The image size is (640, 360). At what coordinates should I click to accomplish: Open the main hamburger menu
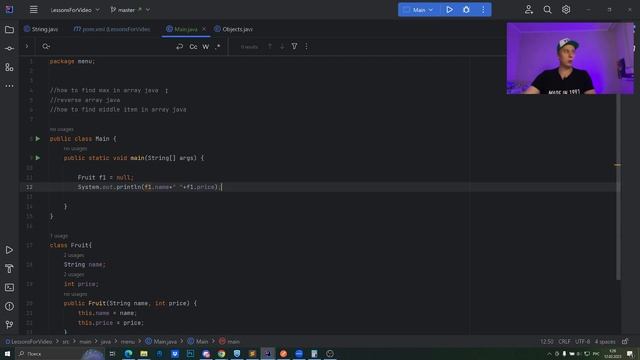coord(33,9)
